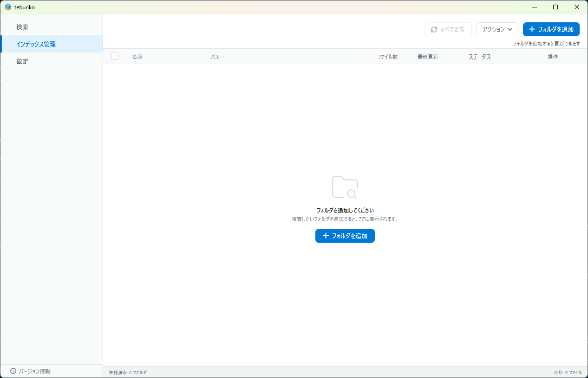Open the バージョン情報 info entry
This screenshot has width=588, height=378.
tap(30, 371)
